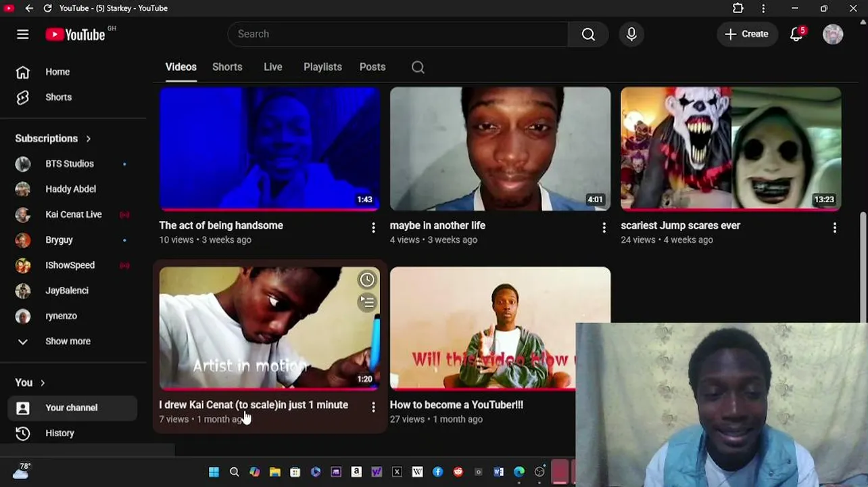
Task: Start voice search with the microphone
Action: 631,34
